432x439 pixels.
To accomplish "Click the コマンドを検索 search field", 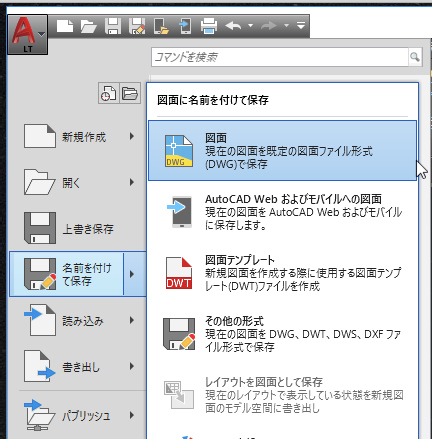I will [x=280, y=57].
